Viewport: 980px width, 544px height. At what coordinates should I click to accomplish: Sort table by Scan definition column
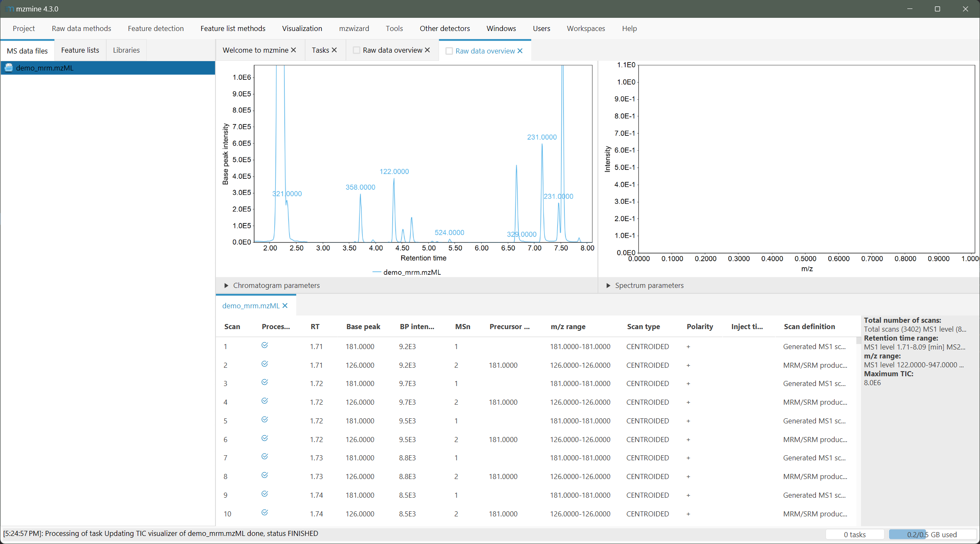[809, 327]
